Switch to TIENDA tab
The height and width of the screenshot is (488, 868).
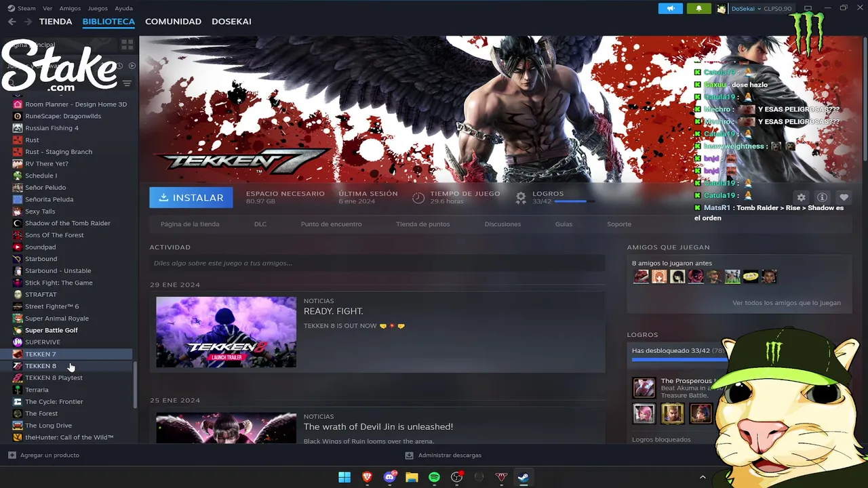pyautogui.click(x=56, y=22)
